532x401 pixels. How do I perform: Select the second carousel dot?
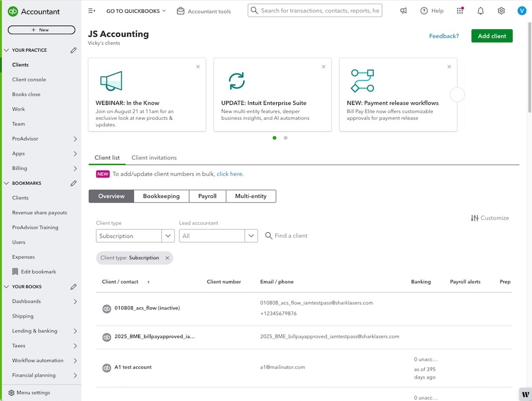(285, 137)
